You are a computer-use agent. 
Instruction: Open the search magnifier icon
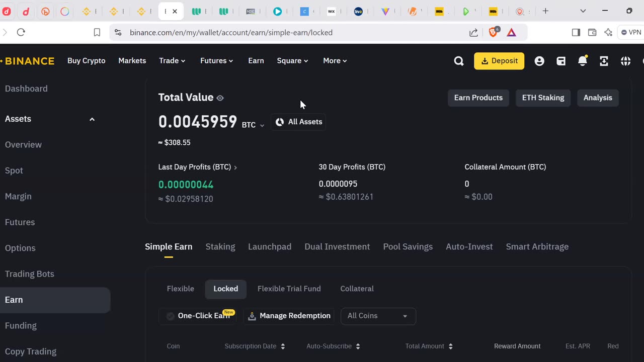click(459, 61)
